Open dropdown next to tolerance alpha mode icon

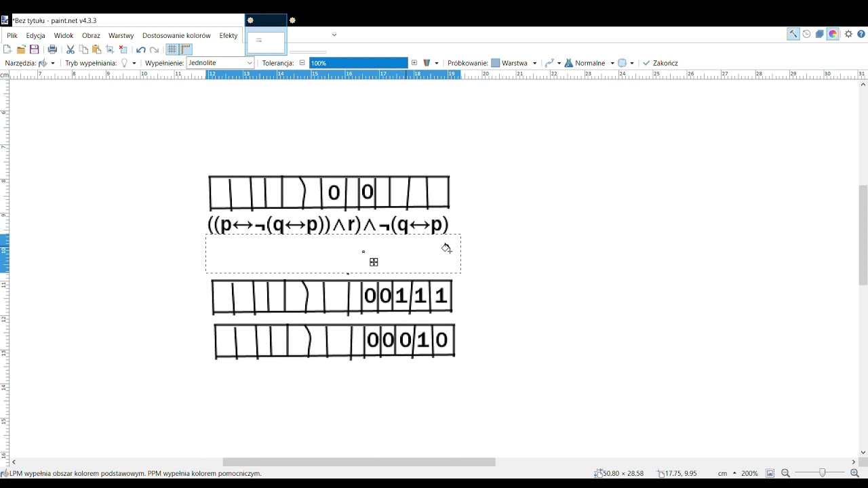click(437, 63)
